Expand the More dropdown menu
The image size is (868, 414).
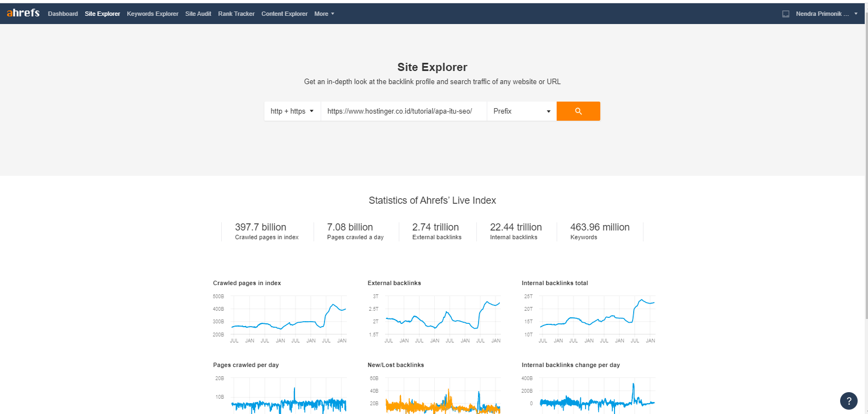coord(324,14)
